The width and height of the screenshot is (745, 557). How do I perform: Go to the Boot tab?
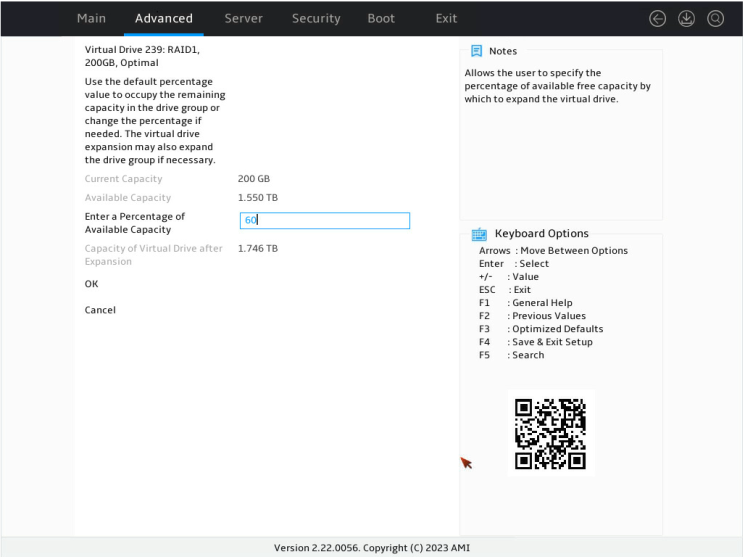point(381,19)
